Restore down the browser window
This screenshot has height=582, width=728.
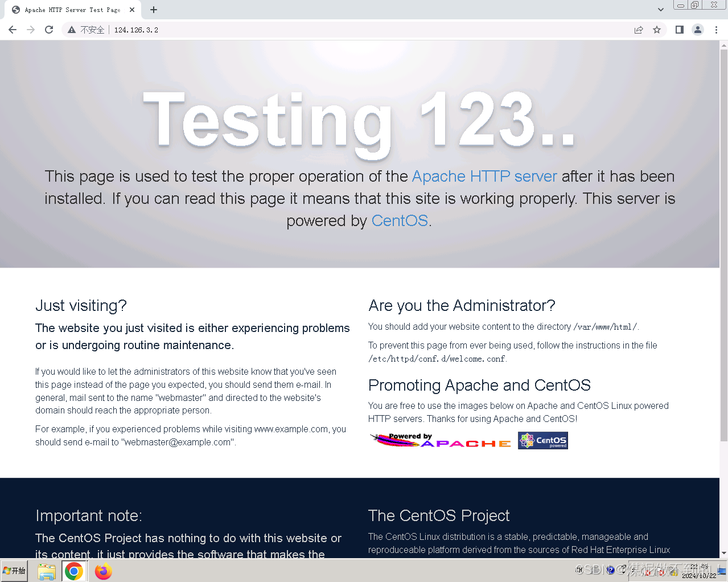(695, 5)
